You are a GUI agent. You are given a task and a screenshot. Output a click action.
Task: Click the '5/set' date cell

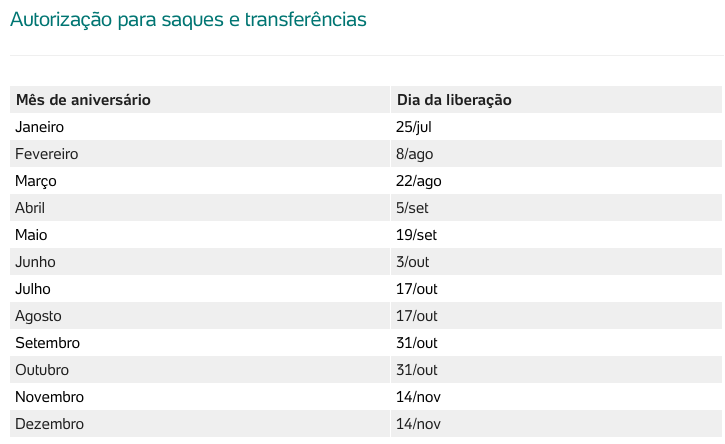click(x=412, y=208)
